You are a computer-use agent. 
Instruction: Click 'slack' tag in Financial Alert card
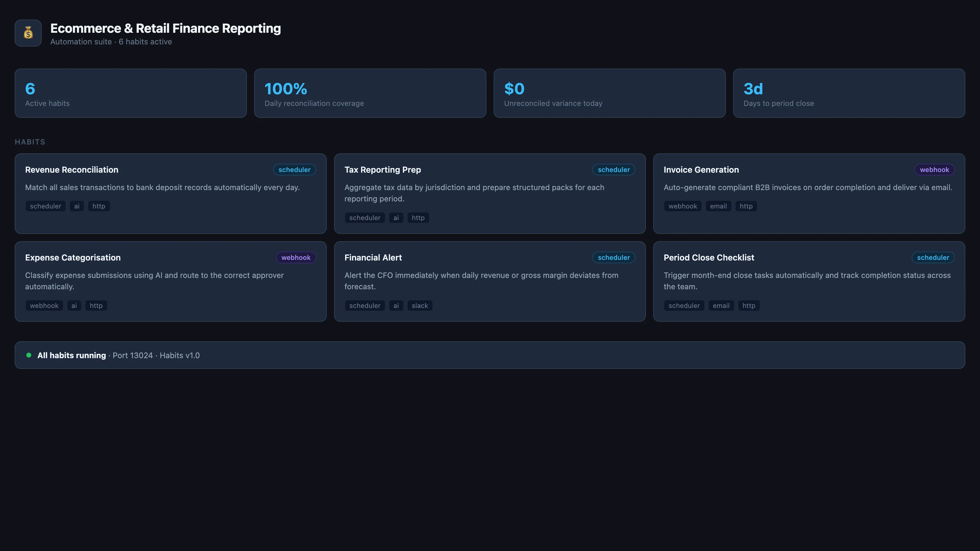point(420,306)
